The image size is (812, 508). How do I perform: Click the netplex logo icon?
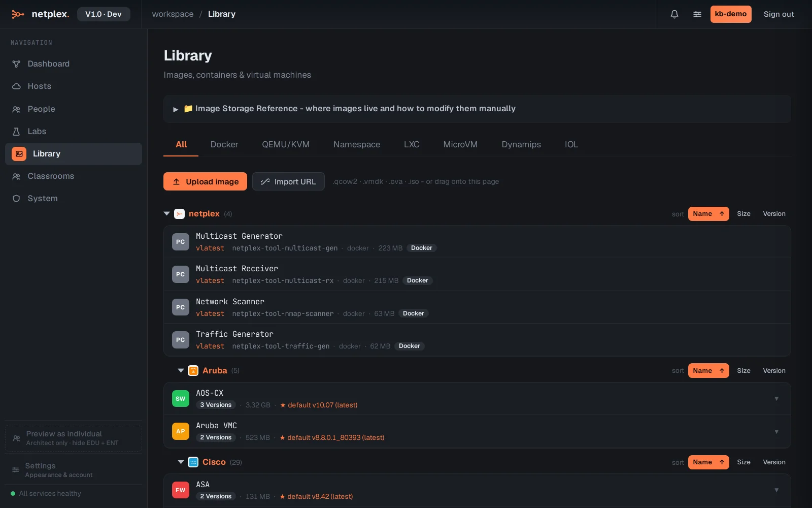(x=18, y=14)
